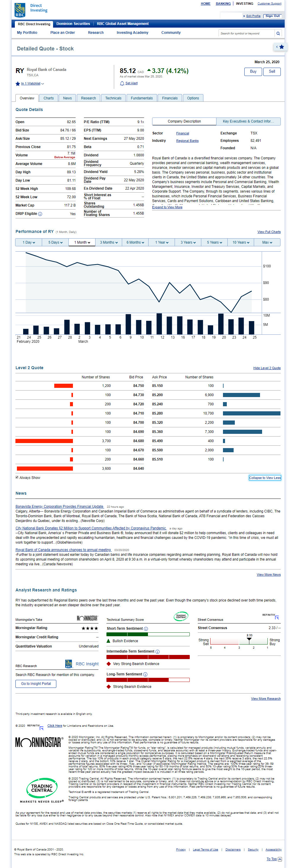The width and height of the screenshot is (295, 868).
Task: Click the RBC Insight logo icon
Action: point(68,664)
